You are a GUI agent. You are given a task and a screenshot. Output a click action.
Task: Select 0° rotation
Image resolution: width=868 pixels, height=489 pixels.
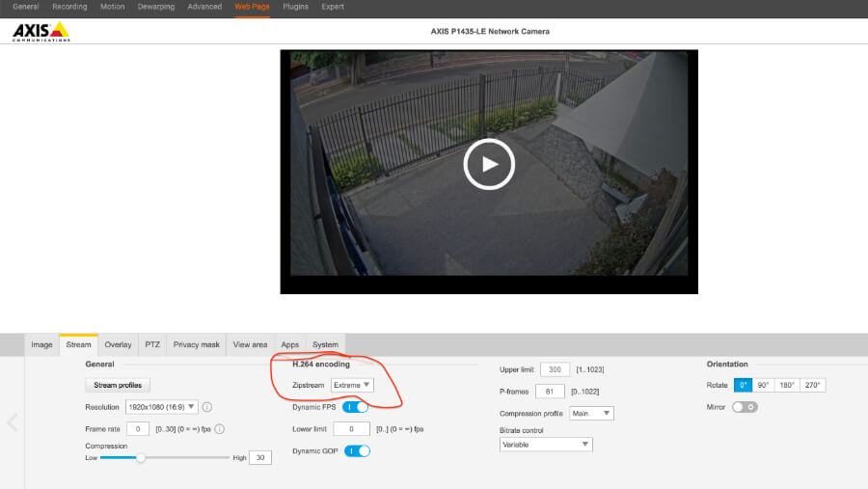(x=743, y=385)
